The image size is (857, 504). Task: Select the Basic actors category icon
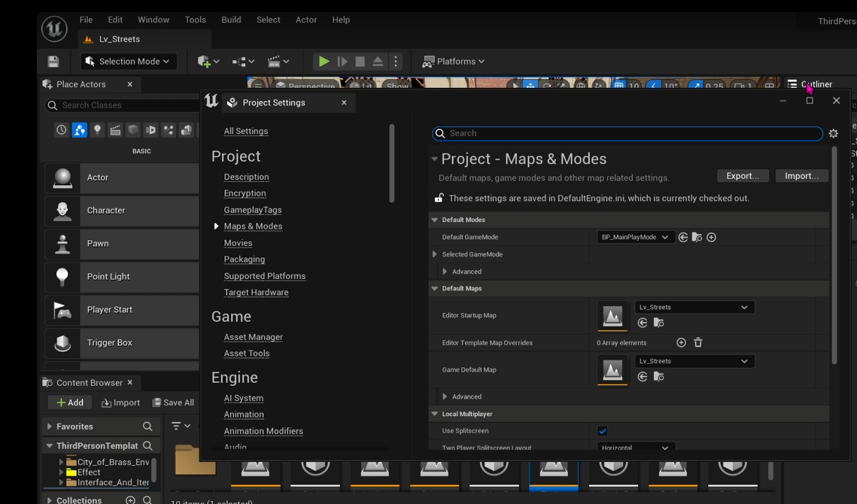click(x=79, y=129)
